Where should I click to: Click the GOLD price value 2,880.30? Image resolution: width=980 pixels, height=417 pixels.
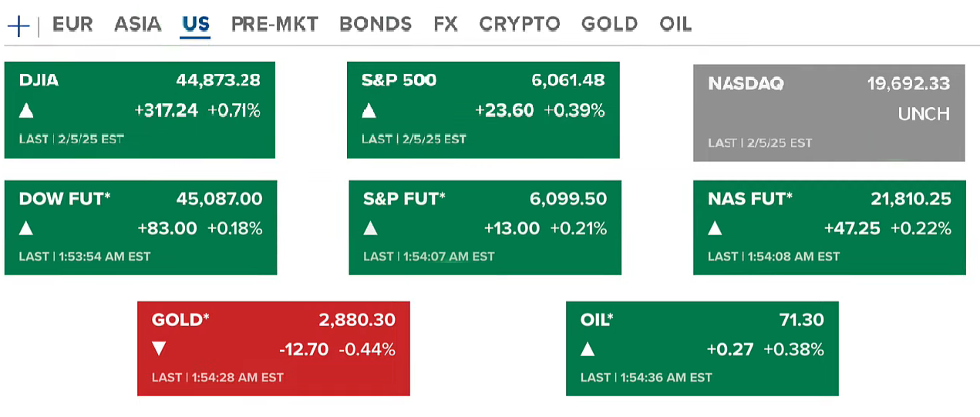[x=357, y=320]
